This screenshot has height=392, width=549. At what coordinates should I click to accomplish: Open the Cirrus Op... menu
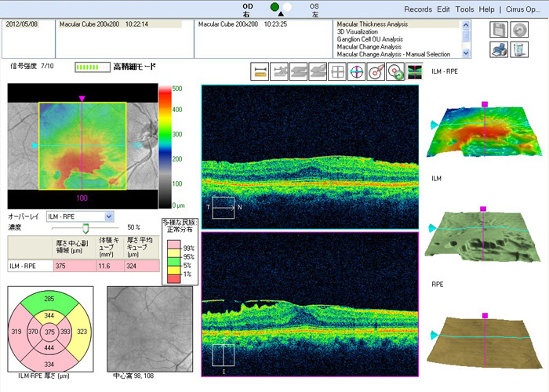pyautogui.click(x=523, y=9)
